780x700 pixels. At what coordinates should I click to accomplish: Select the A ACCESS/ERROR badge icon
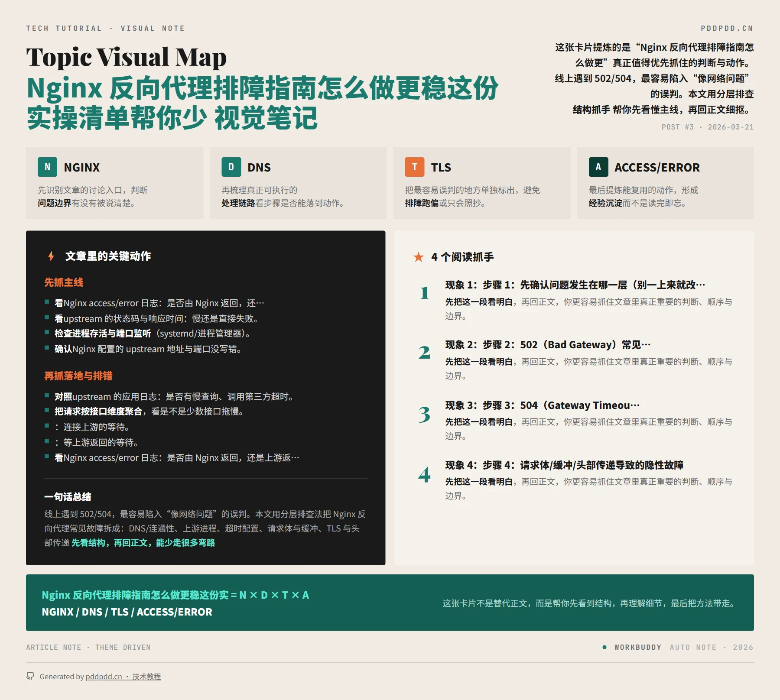[599, 167]
